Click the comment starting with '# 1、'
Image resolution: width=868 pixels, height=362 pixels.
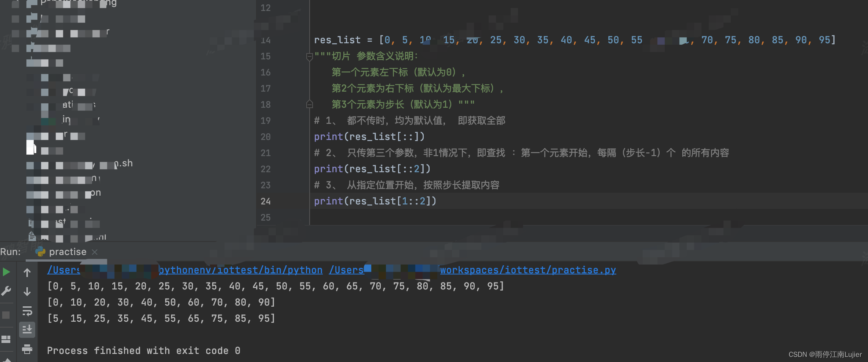pyautogui.click(x=410, y=121)
